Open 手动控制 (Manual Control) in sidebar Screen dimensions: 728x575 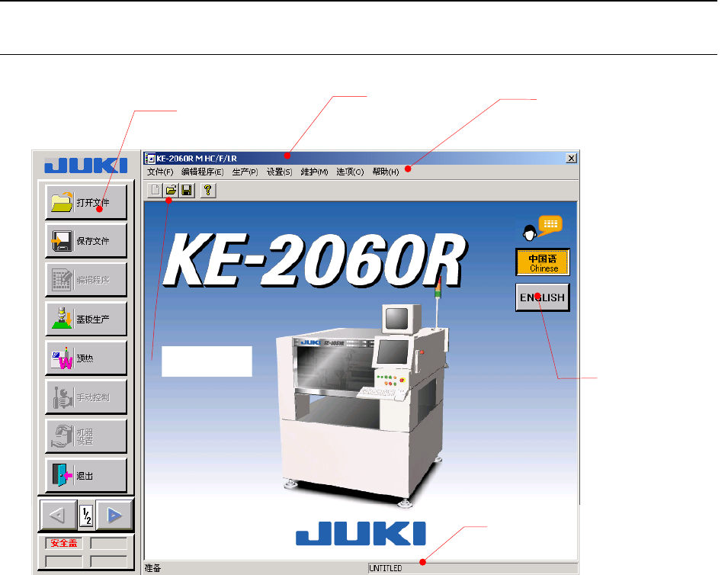tap(86, 397)
